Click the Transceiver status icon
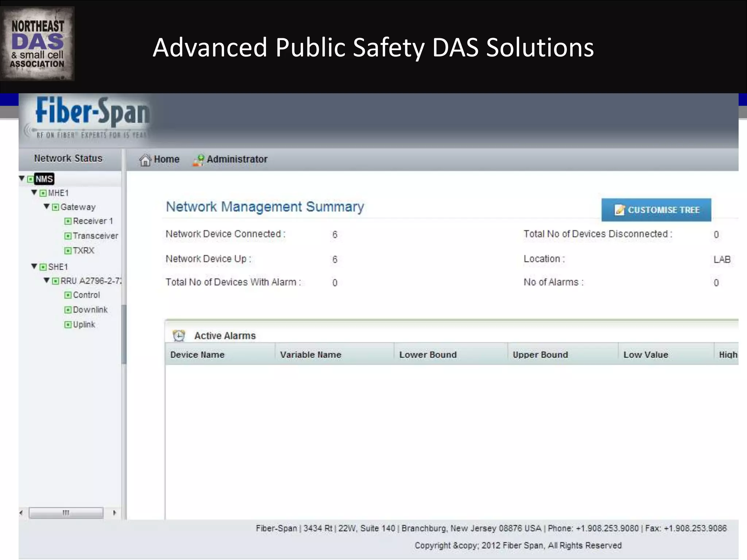The width and height of the screenshot is (747, 560). pyautogui.click(x=68, y=236)
